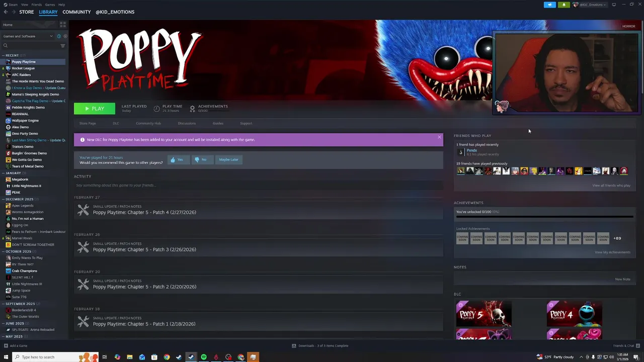Create a New Note
This screenshot has width=644, height=362.
pos(622,280)
